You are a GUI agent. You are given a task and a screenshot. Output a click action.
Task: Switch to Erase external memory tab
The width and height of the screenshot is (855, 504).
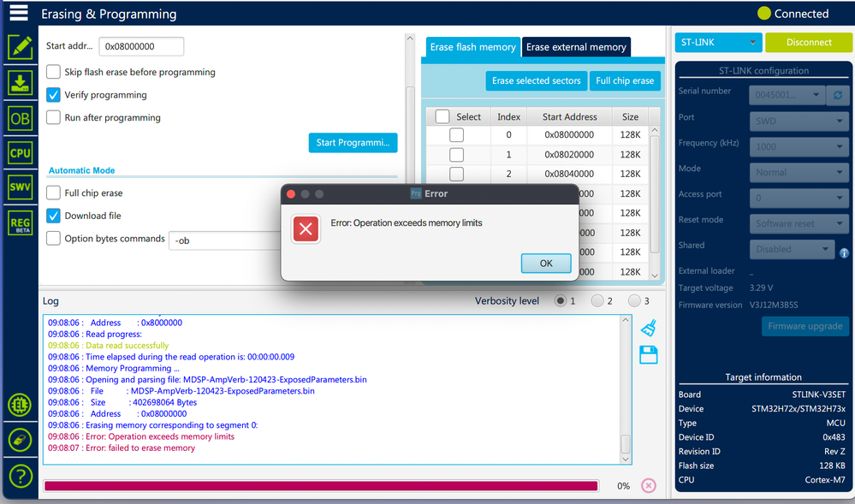coord(576,47)
